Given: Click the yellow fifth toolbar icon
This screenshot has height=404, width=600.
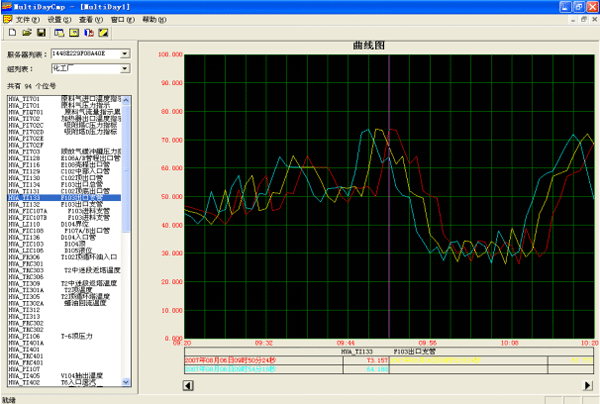Looking at the screenshot, I should [x=72, y=33].
